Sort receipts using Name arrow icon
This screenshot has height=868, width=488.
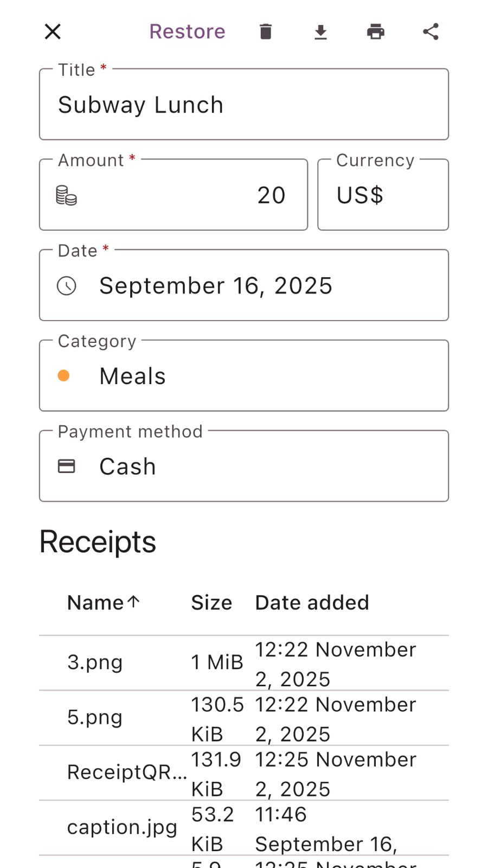pyautogui.click(x=134, y=601)
